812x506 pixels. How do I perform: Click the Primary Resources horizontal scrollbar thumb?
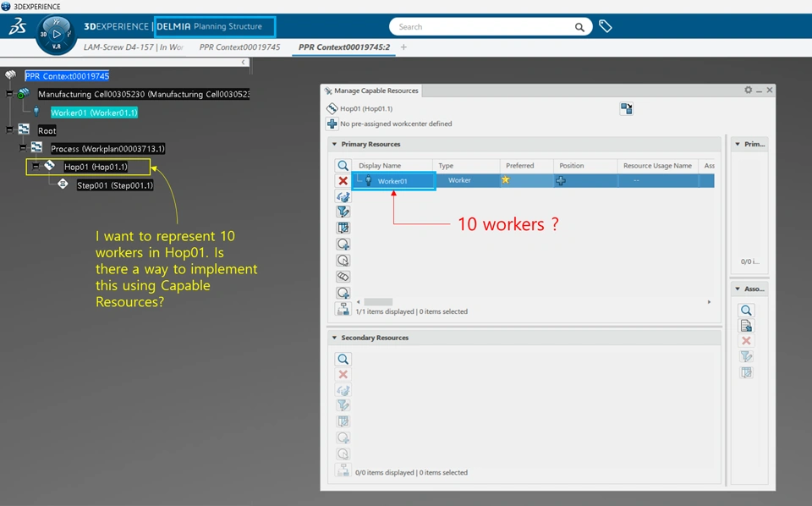pos(378,302)
